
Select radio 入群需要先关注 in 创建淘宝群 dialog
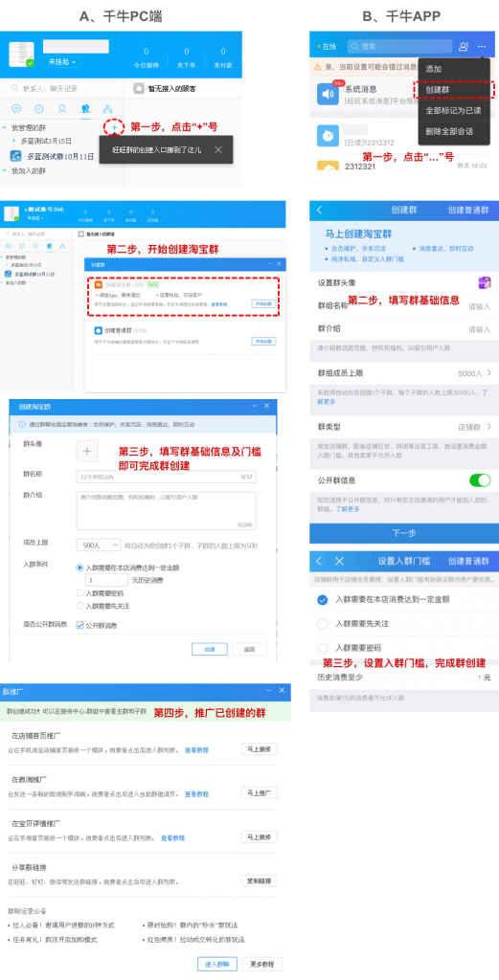point(79,605)
